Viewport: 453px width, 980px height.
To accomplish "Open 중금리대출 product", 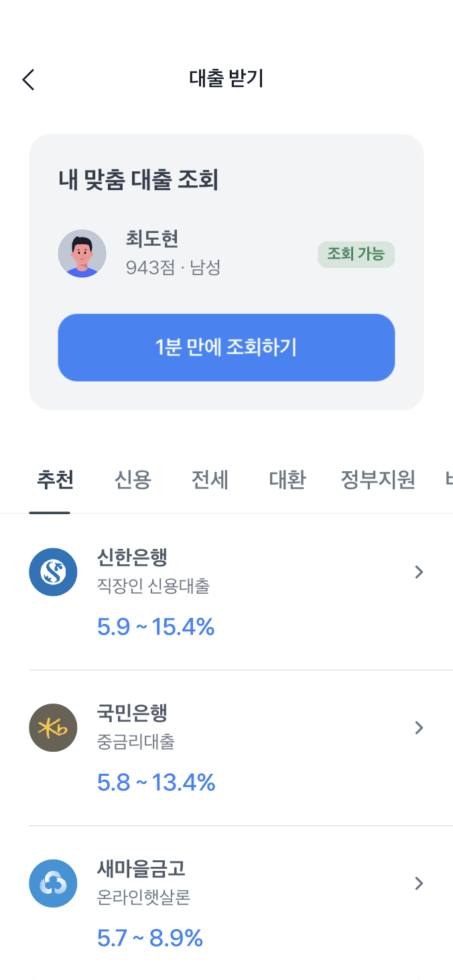I will tap(135, 742).
